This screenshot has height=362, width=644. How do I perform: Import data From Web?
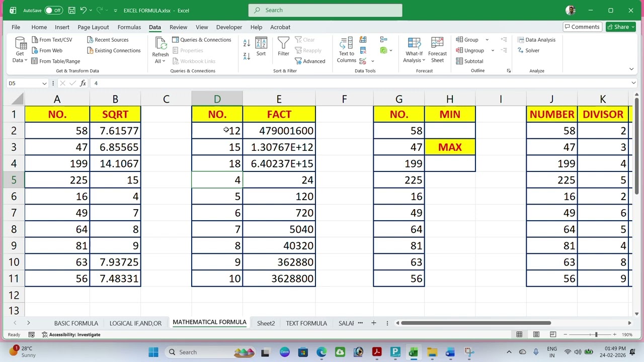(47, 50)
